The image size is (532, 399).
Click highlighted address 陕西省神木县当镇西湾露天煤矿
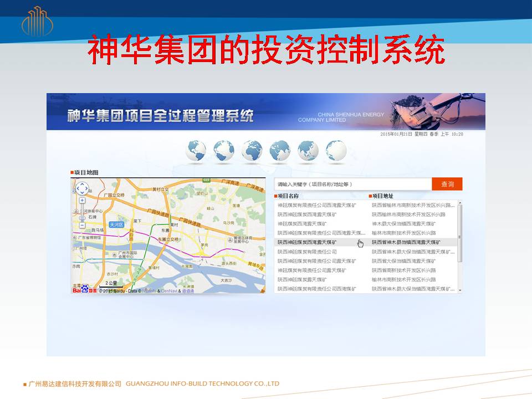406,242
